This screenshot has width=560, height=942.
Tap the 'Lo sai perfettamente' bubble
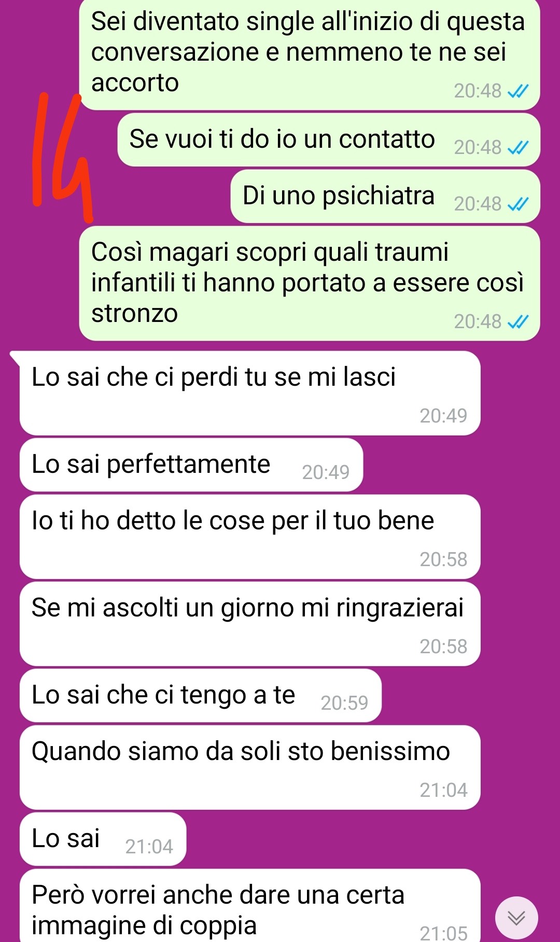(191, 465)
